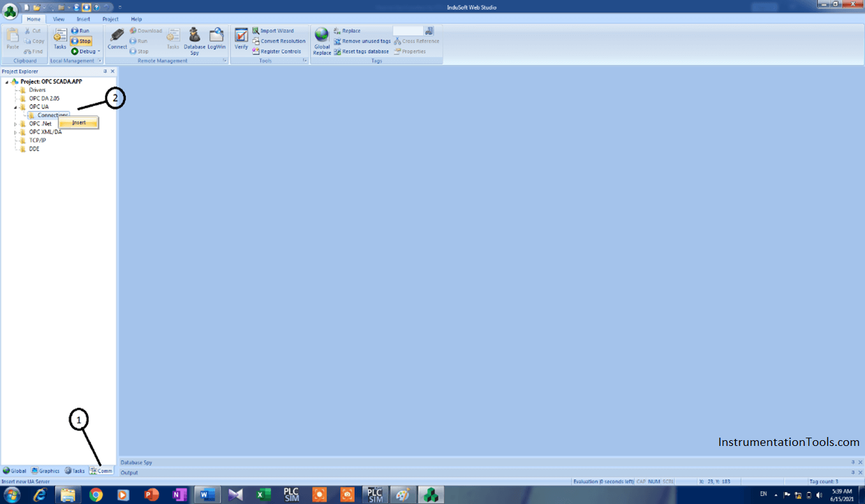Click the Help question mark in quick access toolbar
The image size is (865, 504).
click(x=96, y=7)
